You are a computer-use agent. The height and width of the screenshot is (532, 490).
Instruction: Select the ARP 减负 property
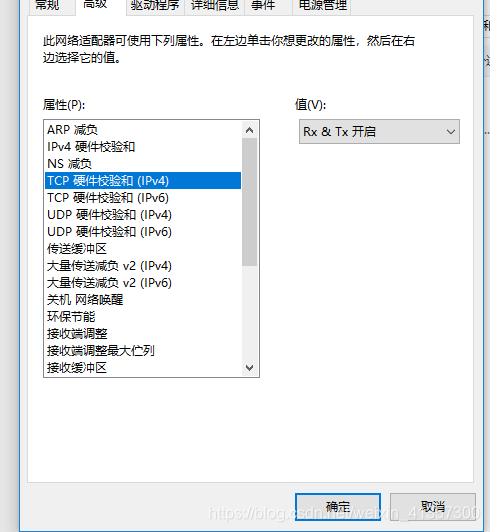click(x=143, y=130)
